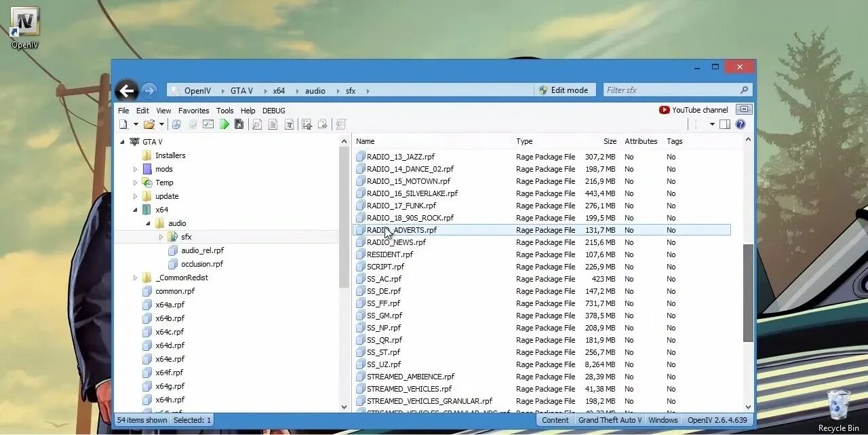This screenshot has width=868, height=435.
Task: Open the view options dropdown arrow near help
Action: 712,124
